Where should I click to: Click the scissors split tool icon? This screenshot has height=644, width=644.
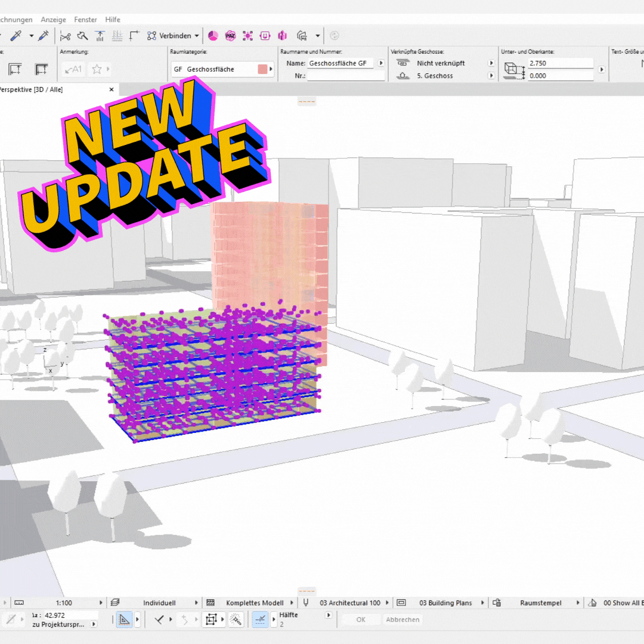coord(66,36)
